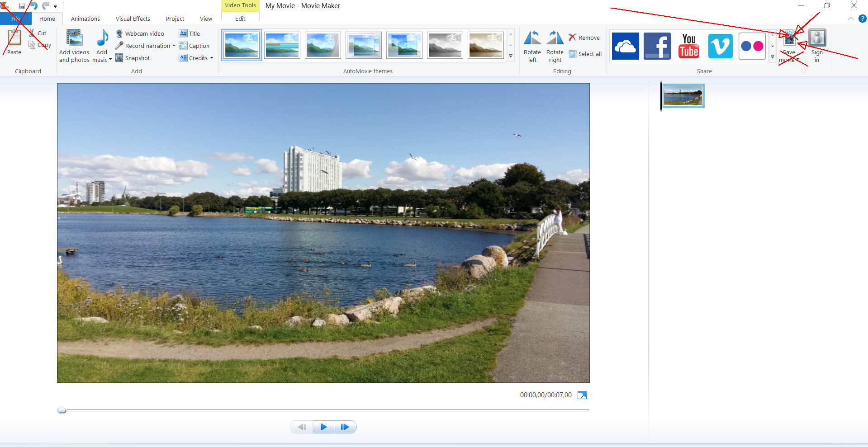
Task: Share movie to YouTube
Action: pyautogui.click(x=688, y=46)
